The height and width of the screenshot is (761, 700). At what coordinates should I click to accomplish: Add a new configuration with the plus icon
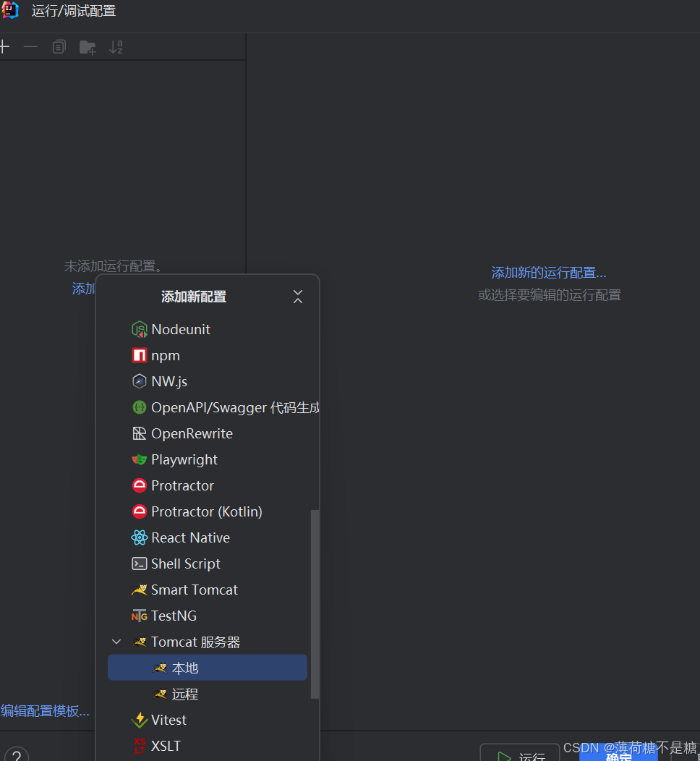pyautogui.click(x=4, y=46)
